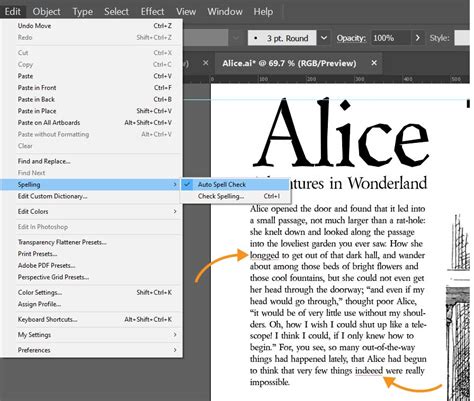
Task: Open the Effect menu
Action: (x=152, y=11)
